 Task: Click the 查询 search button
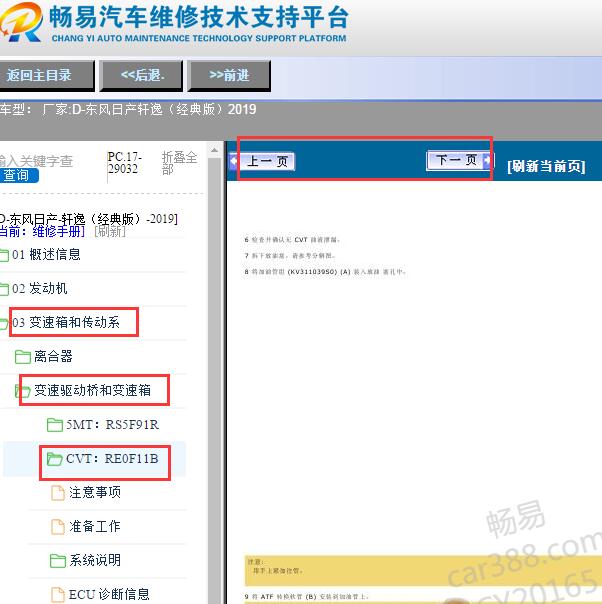(x=18, y=176)
